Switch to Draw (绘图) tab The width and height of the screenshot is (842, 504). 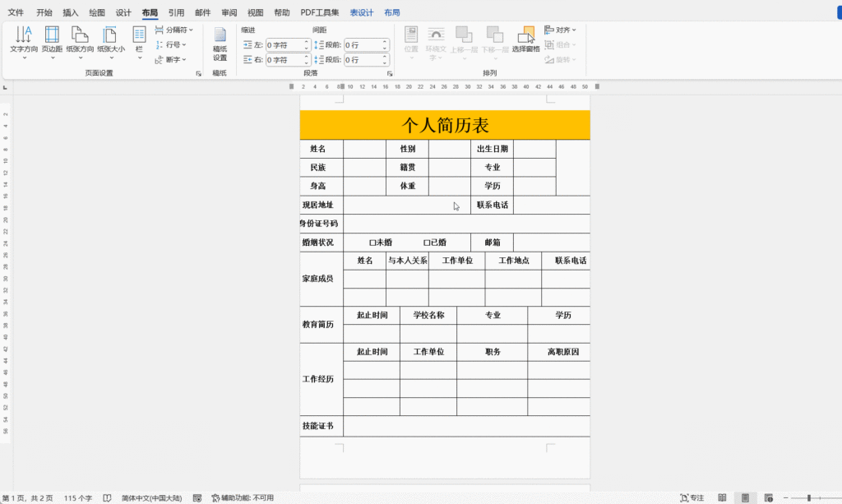97,12
